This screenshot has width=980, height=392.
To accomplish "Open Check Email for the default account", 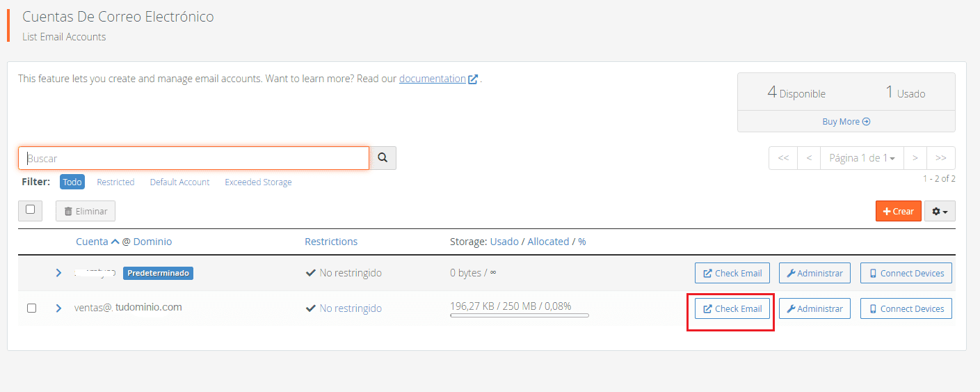I will [732, 273].
